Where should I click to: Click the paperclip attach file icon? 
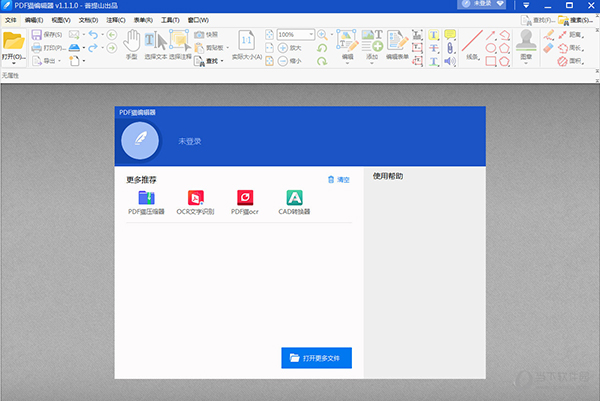[450, 48]
